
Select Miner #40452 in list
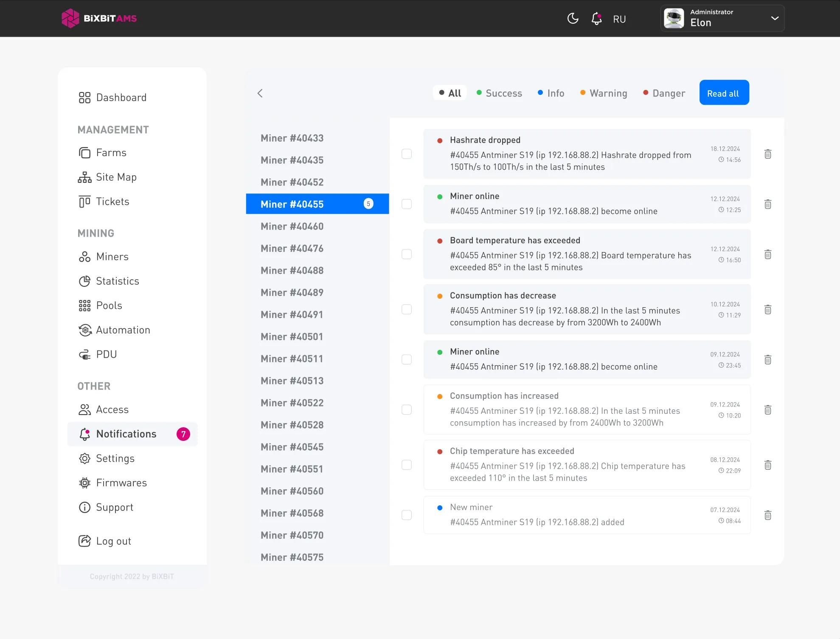coord(292,182)
